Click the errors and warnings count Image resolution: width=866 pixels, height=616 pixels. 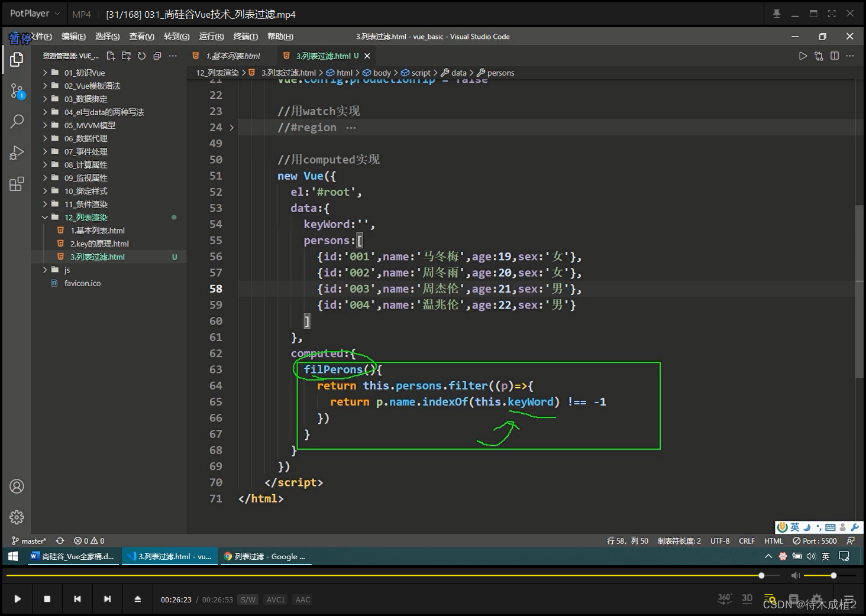(89, 541)
